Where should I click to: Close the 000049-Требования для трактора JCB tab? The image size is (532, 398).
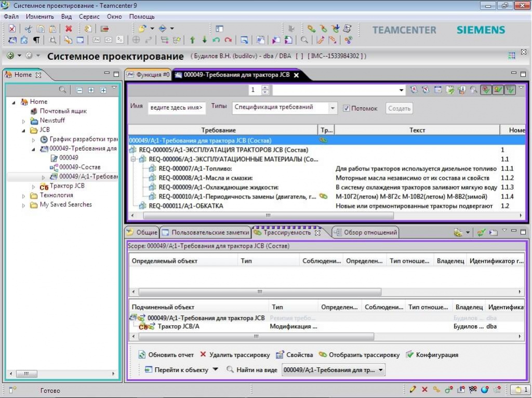tap(296, 75)
